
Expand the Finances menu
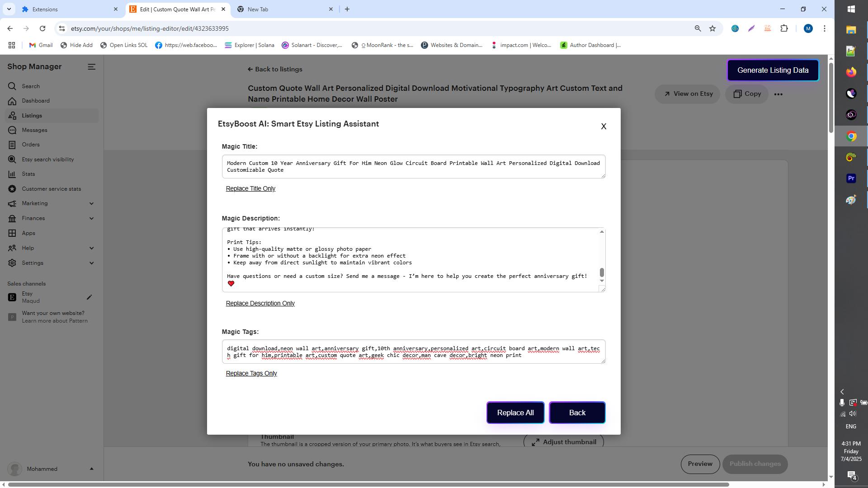[91, 218]
